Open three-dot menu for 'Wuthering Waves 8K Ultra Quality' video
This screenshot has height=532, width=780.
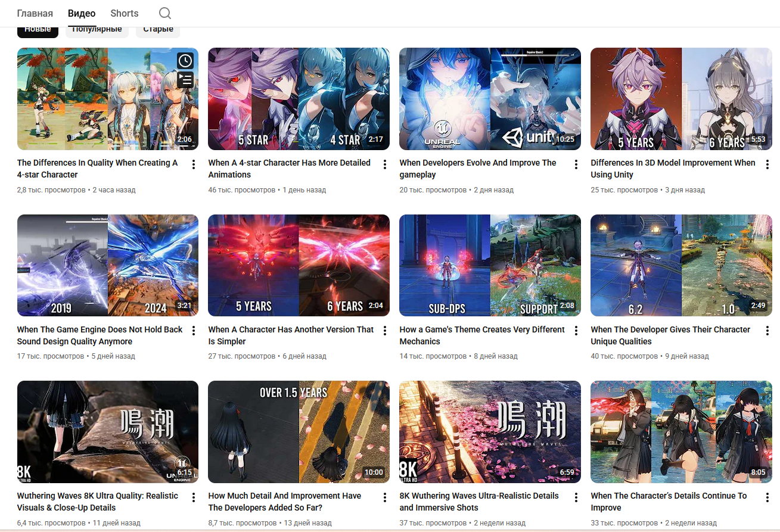click(194, 497)
